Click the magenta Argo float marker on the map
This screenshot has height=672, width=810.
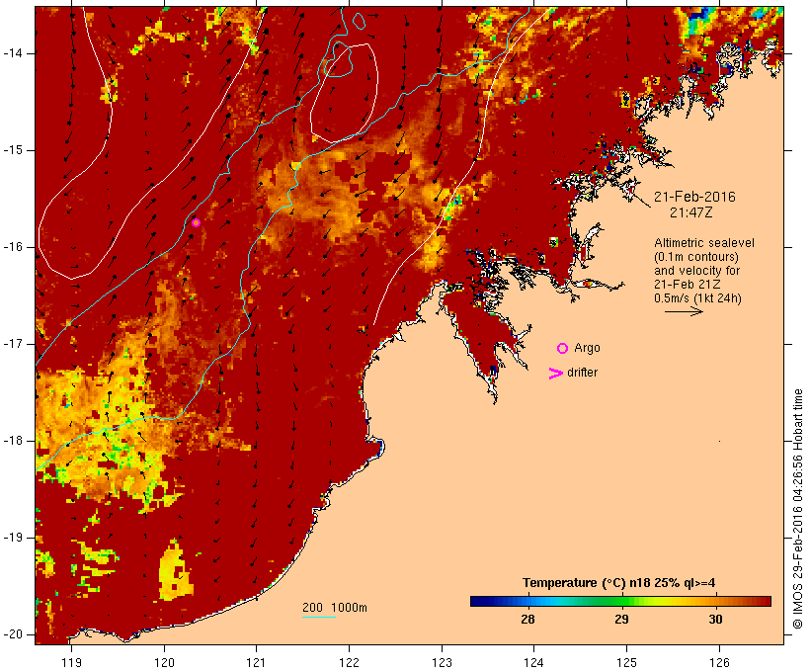(196, 222)
